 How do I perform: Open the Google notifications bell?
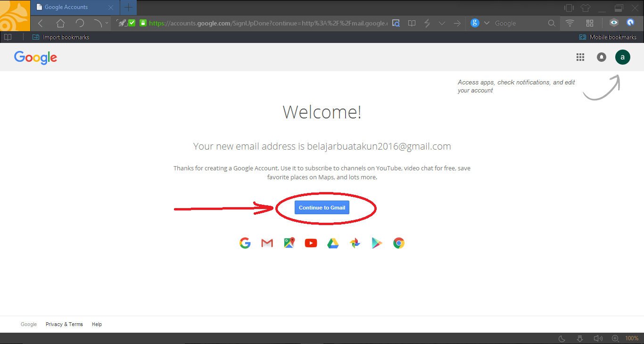click(602, 57)
